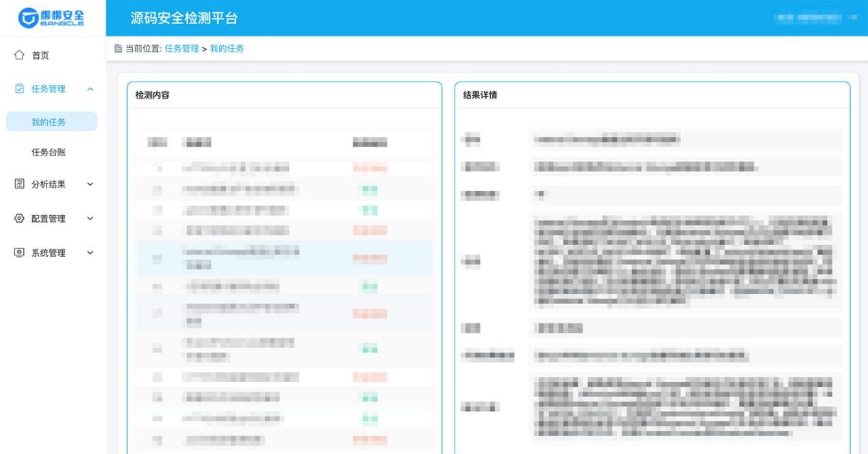
Task: Click the task management clipboard icon
Action: click(19, 88)
